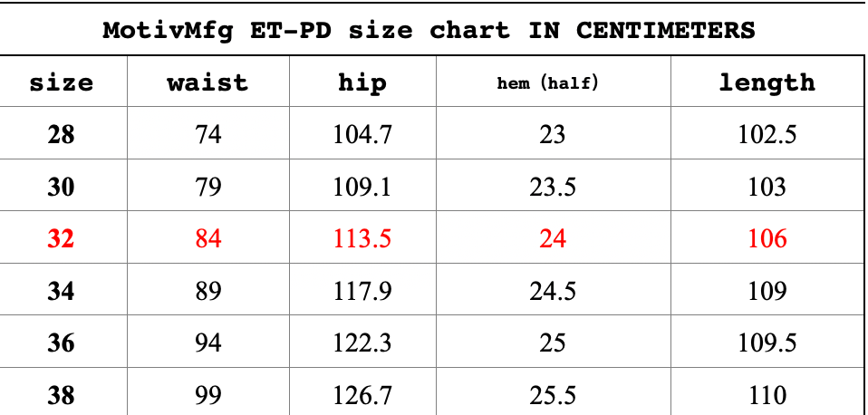Click the red hip value 113.5
The height and width of the screenshot is (415, 868).
[x=362, y=239]
